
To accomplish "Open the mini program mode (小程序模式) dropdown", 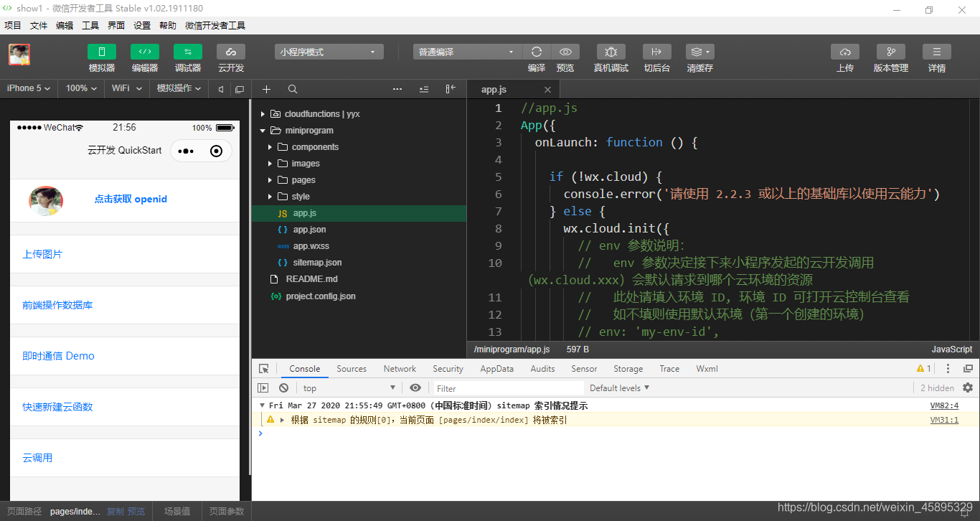I will click(x=329, y=52).
